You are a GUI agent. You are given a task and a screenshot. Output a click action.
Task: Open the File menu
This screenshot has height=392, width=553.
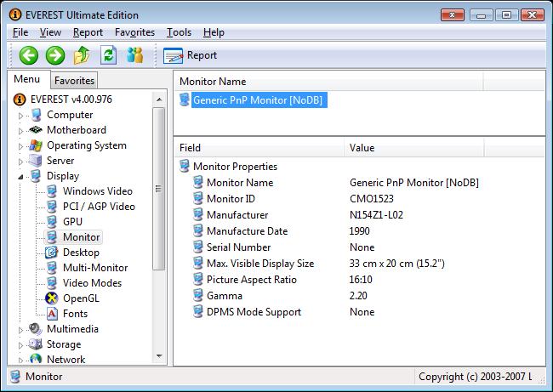[x=20, y=32]
